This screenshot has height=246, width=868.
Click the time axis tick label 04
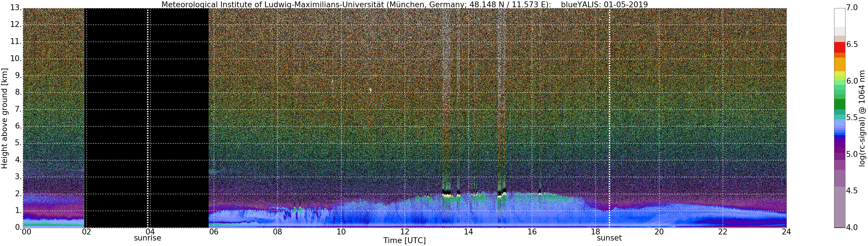coord(150,232)
